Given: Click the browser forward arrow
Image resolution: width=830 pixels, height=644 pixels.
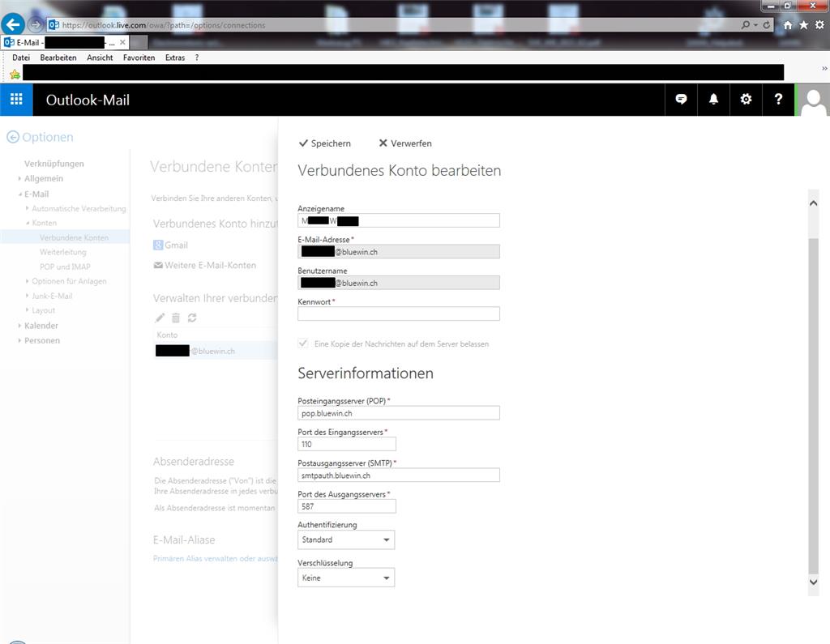Looking at the screenshot, I should 36,24.
